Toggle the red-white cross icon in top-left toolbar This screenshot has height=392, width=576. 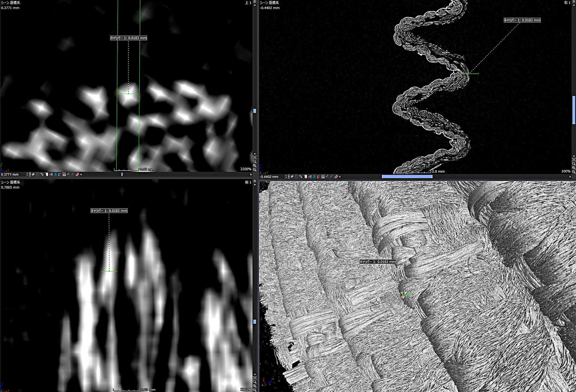tap(77, 174)
